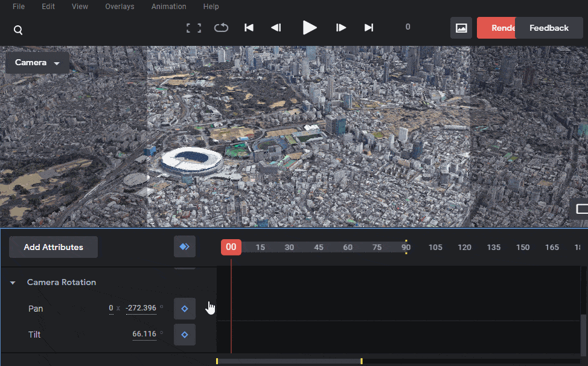This screenshot has height=366, width=588.
Task: Edit the Pan value field
Action: 140,308
